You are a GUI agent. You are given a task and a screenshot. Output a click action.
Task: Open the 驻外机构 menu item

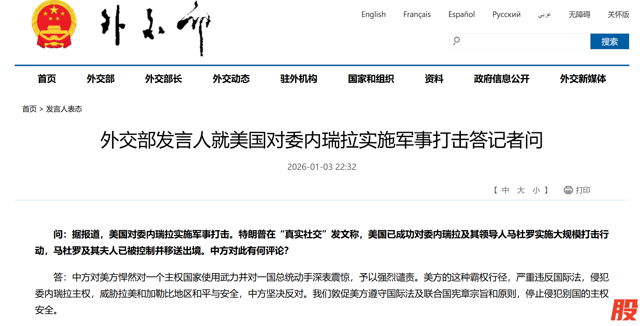(299, 79)
